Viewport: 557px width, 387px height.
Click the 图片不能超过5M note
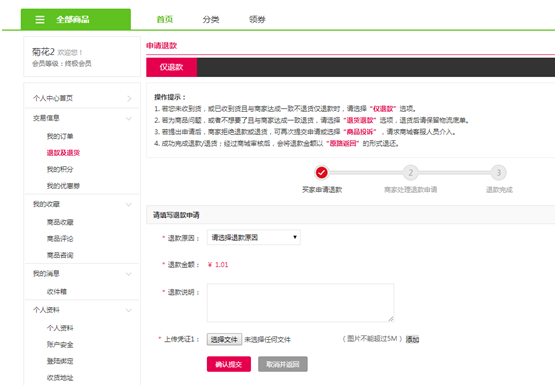coord(372,339)
